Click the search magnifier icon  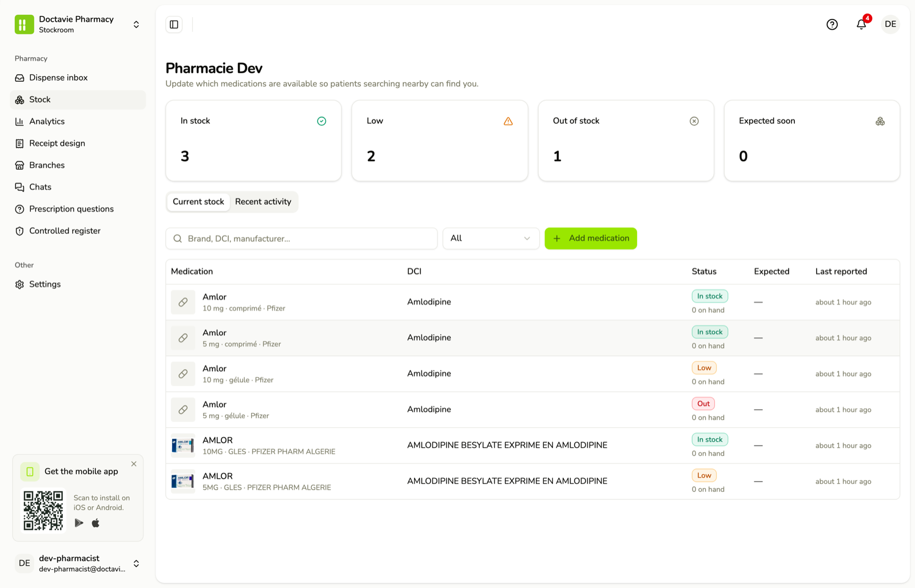click(x=178, y=239)
